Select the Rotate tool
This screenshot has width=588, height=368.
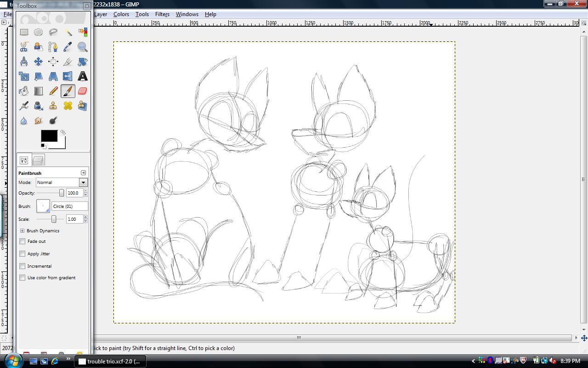pyautogui.click(x=83, y=62)
